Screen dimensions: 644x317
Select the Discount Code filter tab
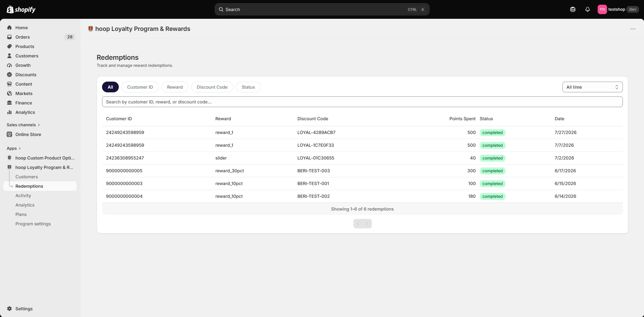(212, 87)
